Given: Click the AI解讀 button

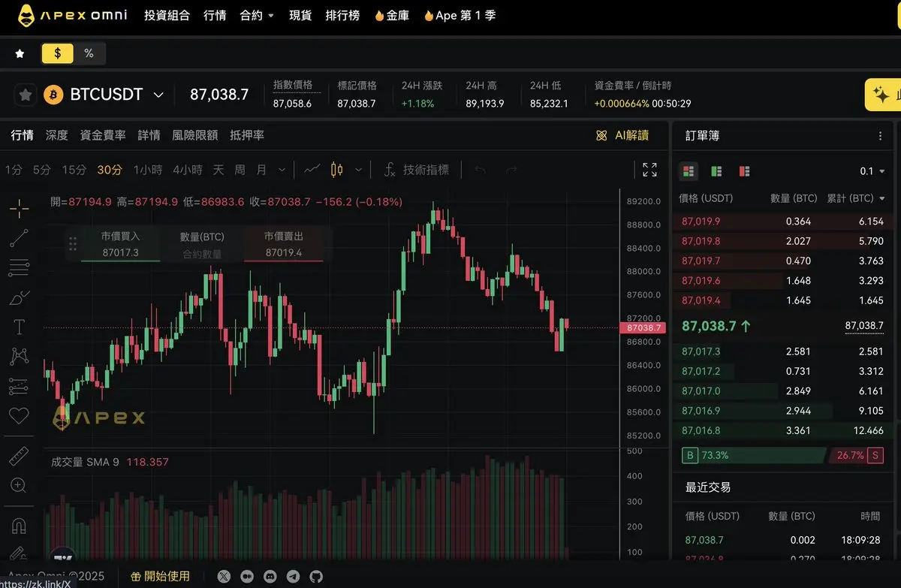Looking at the screenshot, I should tap(622, 135).
